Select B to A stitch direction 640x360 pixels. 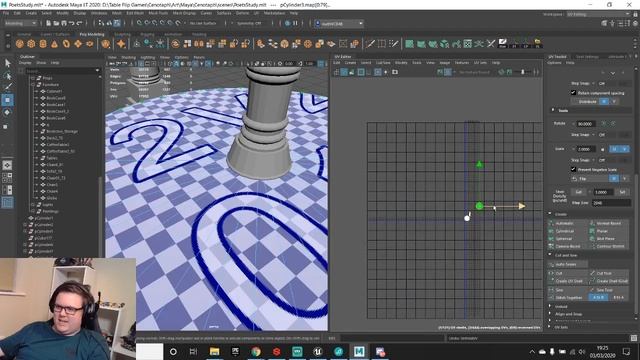tap(618, 298)
